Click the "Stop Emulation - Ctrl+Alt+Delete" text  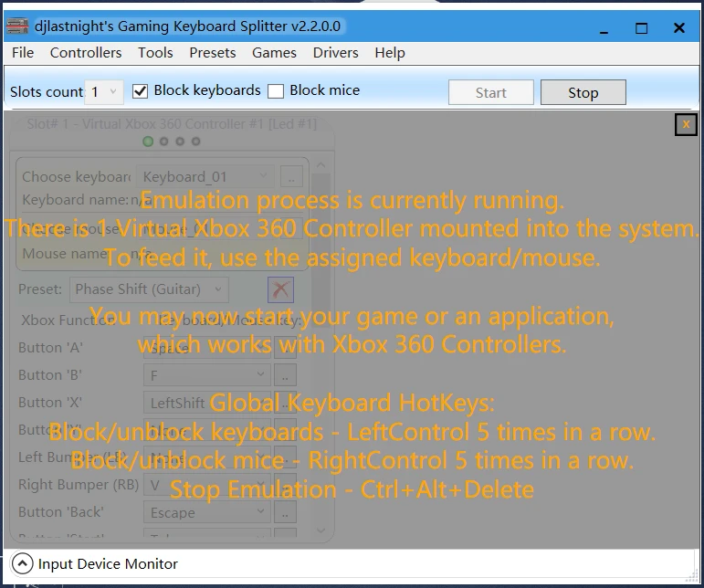click(x=352, y=489)
